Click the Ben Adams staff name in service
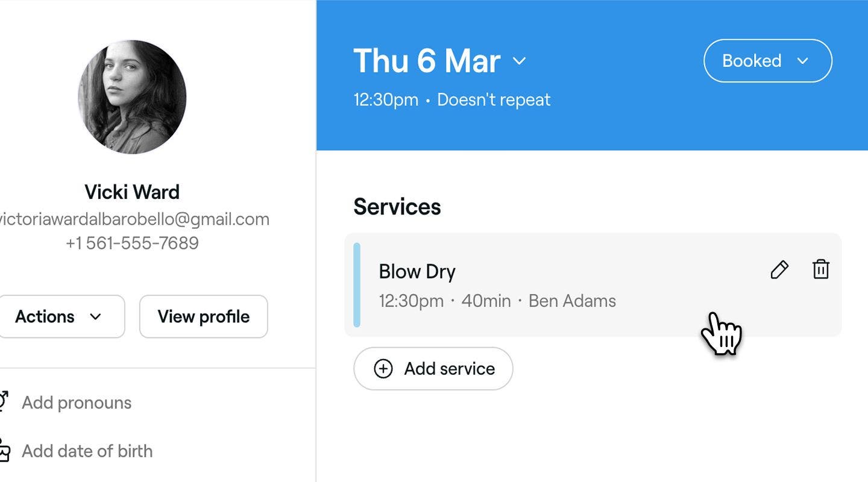Screen dimensions: 868x482 coord(572,301)
